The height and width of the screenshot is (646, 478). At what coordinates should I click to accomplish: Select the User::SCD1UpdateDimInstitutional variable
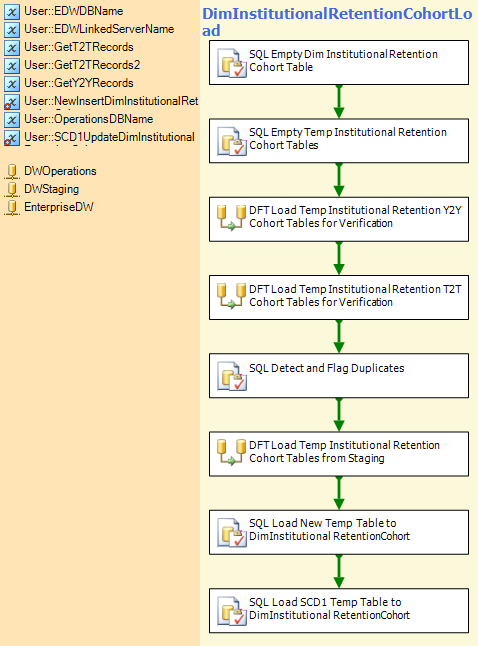click(109, 137)
